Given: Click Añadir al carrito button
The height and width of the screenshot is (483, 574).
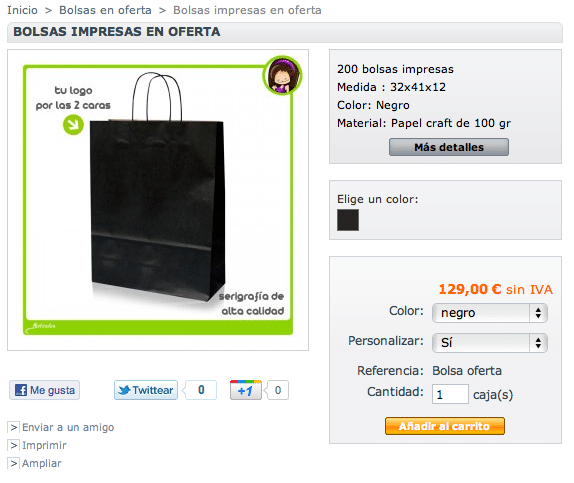Looking at the screenshot, I should click(x=445, y=426).
